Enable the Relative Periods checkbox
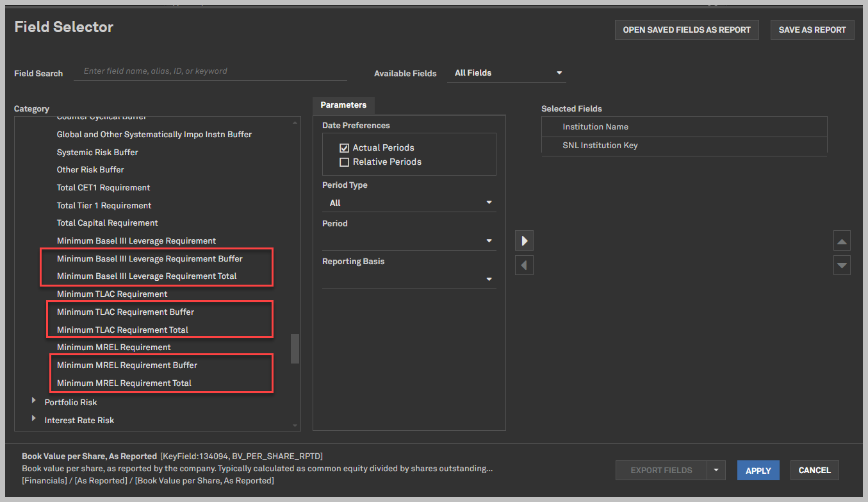The width and height of the screenshot is (868, 502). click(345, 162)
